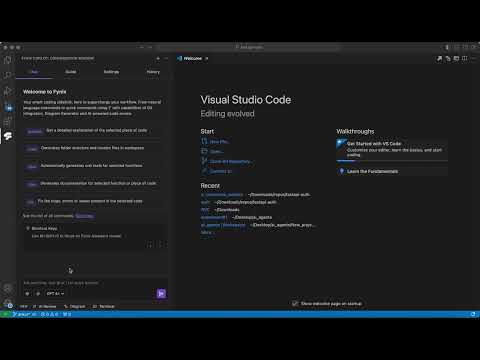Click the New File link
The image size is (480, 360).
click(x=219, y=142)
